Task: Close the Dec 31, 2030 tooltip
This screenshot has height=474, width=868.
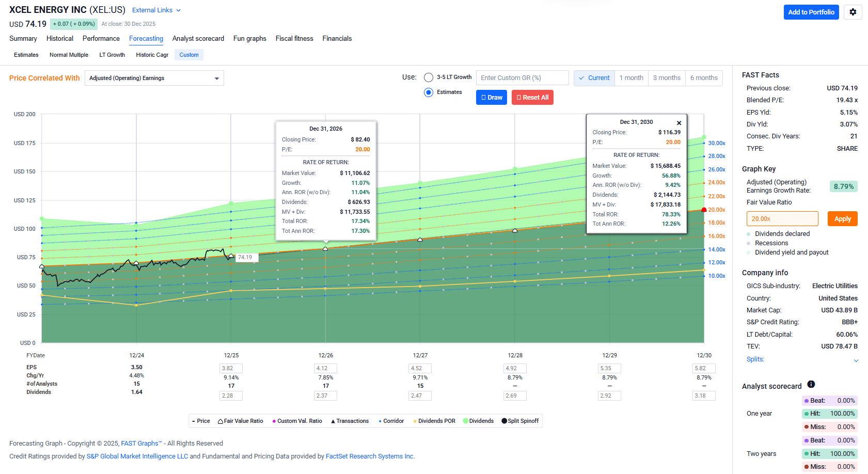Action: pyautogui.click(x=679, y=123)
